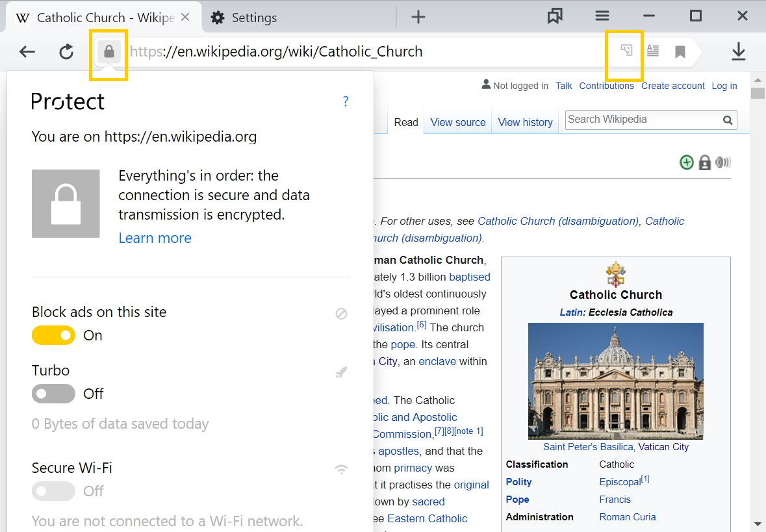Switch to the Catholic Church tab
This screenshot has width=766, height=532.
[104, 18]
